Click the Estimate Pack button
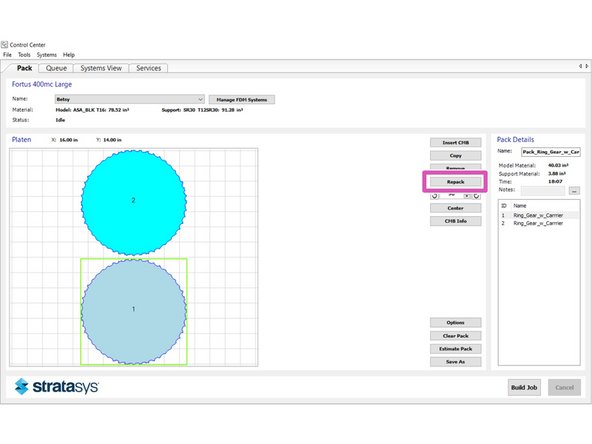 [x=456, y=349]
